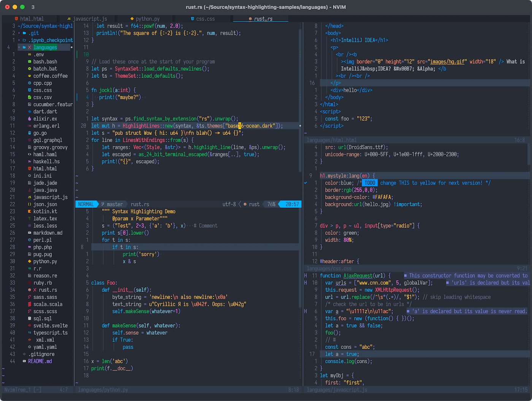Select the active rust.rs tab
This screenshot has width=532, height=401.
point(261,19)
